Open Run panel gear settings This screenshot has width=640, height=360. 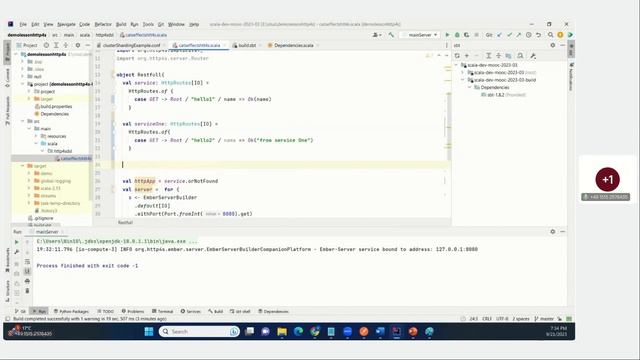(x=553, y=231)
